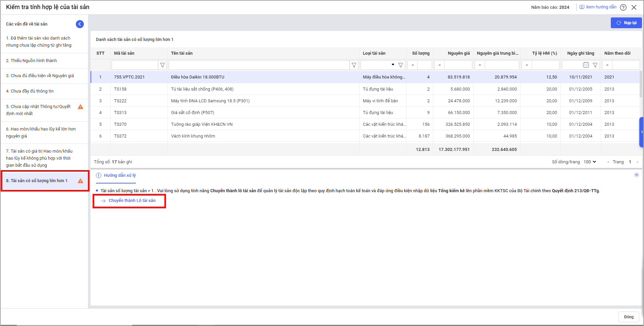Open the help question mark icon

[x=623, y=7]
